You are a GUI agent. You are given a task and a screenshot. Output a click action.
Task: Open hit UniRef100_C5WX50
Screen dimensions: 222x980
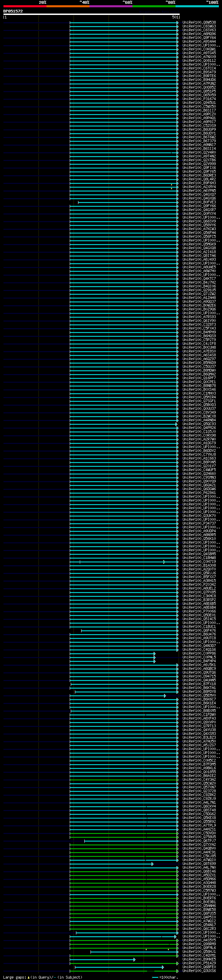199,106
